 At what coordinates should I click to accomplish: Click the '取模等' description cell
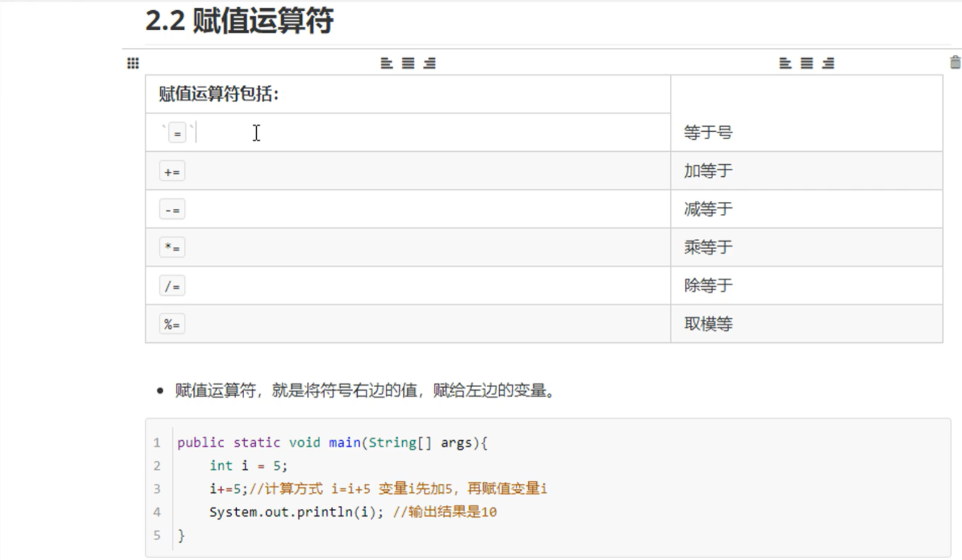click(x=708, y=324)
